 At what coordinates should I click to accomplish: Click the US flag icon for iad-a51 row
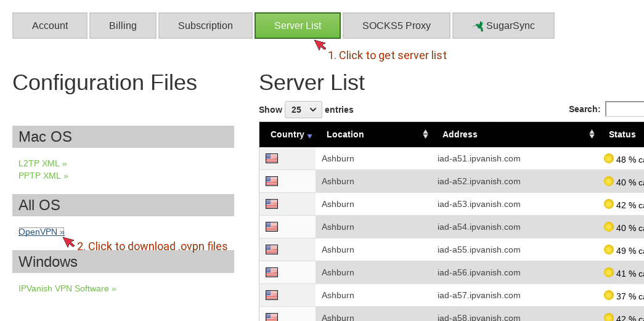tap(272, 158)
